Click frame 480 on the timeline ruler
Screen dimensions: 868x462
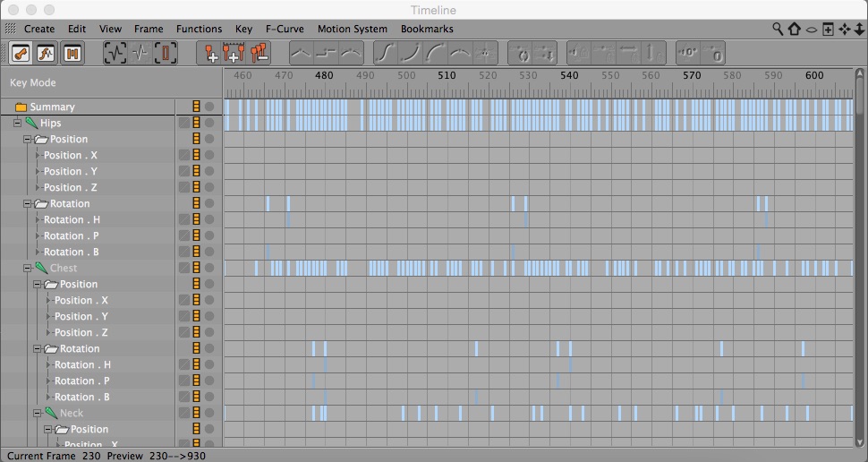pos(324,75)
